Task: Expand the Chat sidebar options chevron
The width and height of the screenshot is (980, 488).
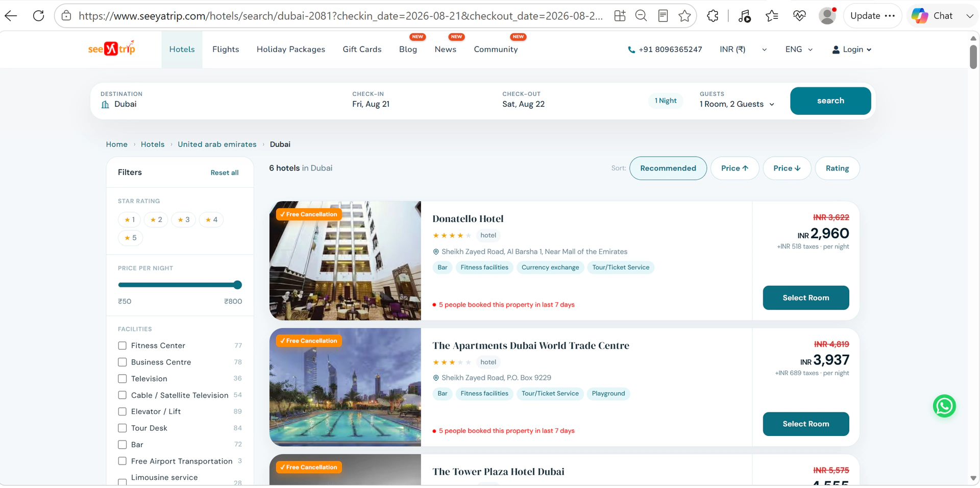Action: pos(969,16)
